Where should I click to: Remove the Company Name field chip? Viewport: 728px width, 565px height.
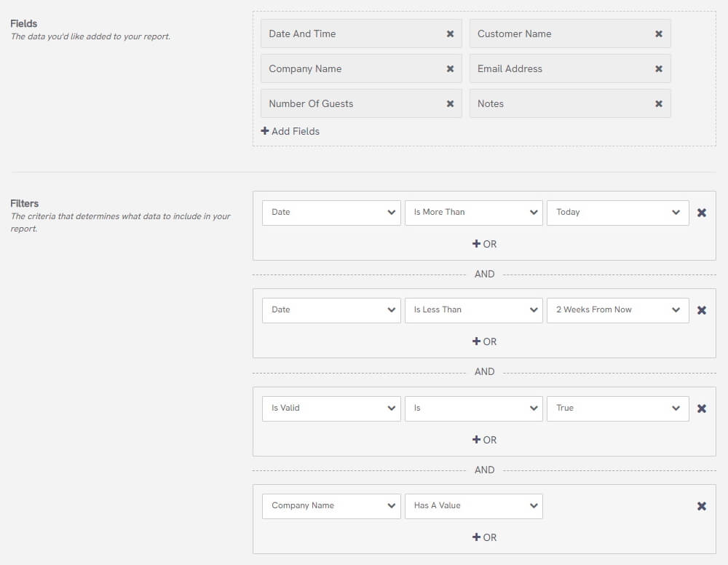[x=450, y=68]
